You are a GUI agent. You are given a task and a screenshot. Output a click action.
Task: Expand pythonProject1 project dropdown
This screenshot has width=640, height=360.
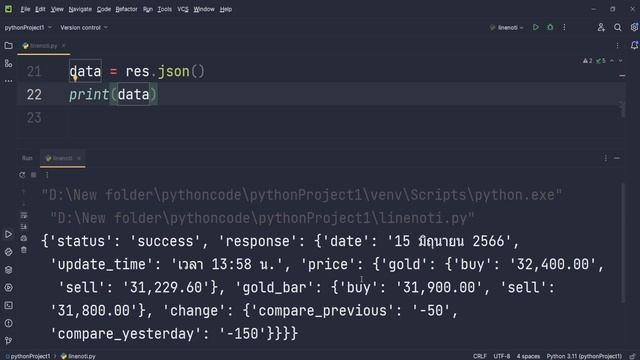[x=28, y=27]
